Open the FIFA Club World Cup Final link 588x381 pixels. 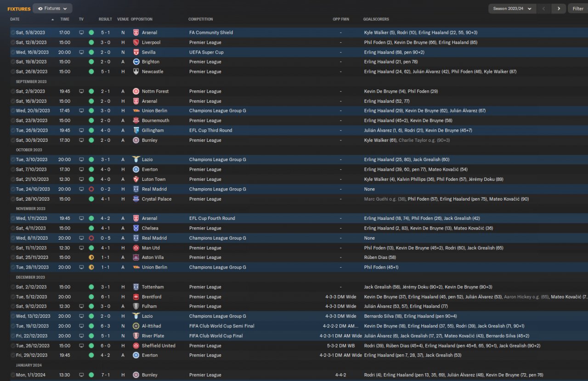pos(215,336)
